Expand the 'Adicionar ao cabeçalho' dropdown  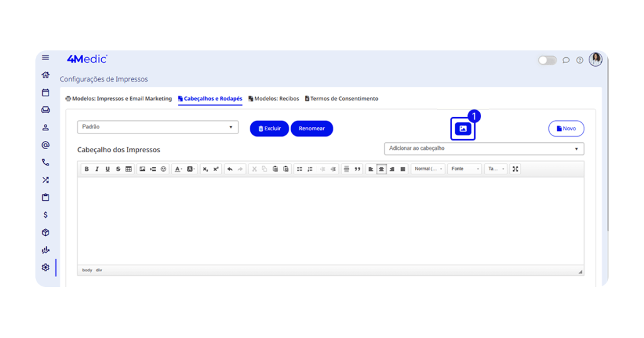[x=484, y=149]
